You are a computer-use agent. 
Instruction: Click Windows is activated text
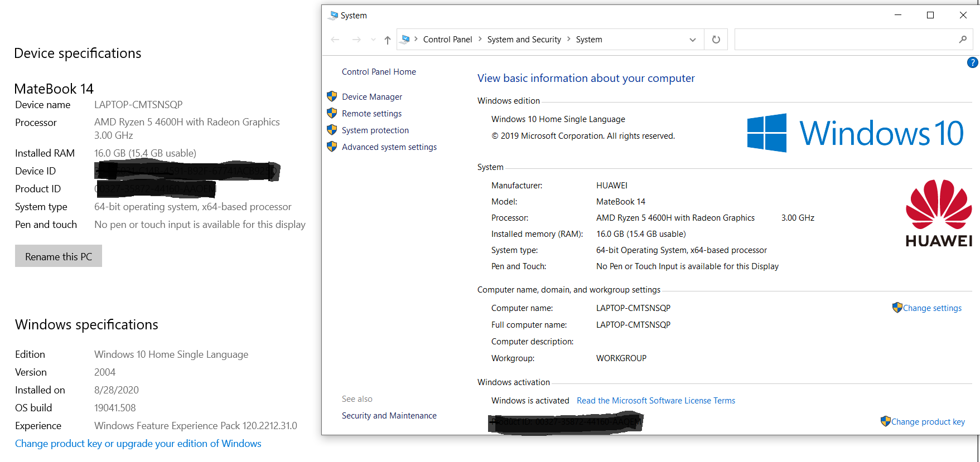click(x=530, y=401)
